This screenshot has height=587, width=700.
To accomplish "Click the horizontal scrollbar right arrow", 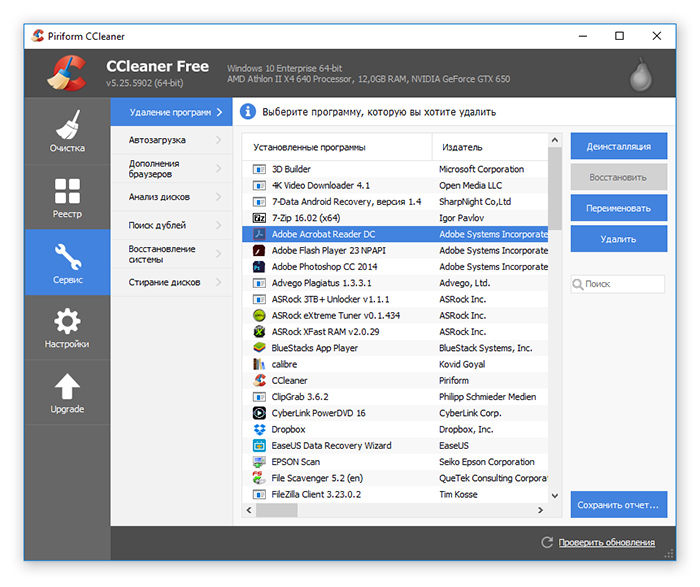I will (x=541, y=510).
